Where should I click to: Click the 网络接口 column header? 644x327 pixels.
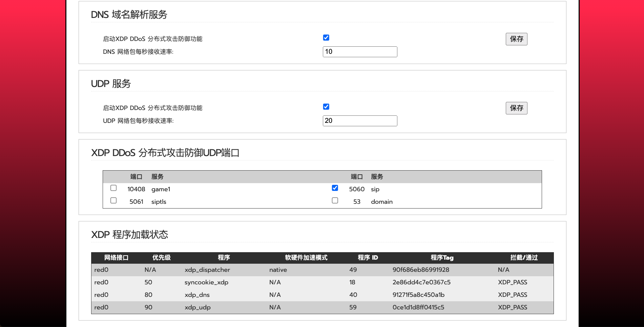(x=116, y=258)
